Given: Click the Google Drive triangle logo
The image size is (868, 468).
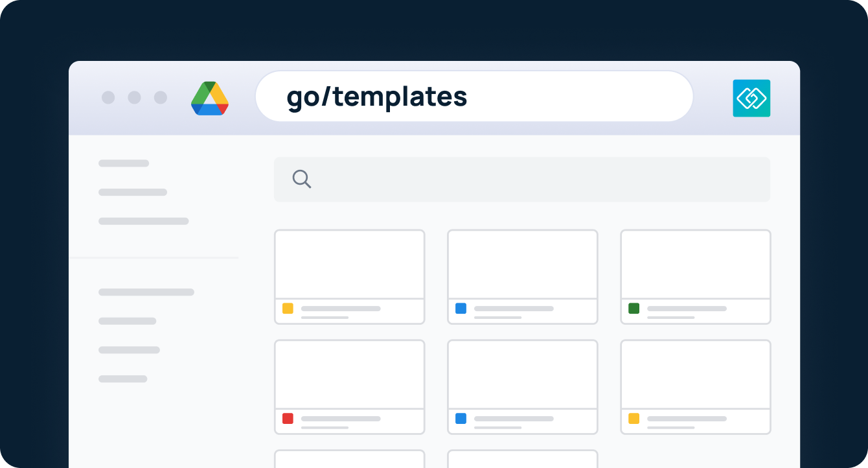Looking at the screenshot, I should coord(210,98).
